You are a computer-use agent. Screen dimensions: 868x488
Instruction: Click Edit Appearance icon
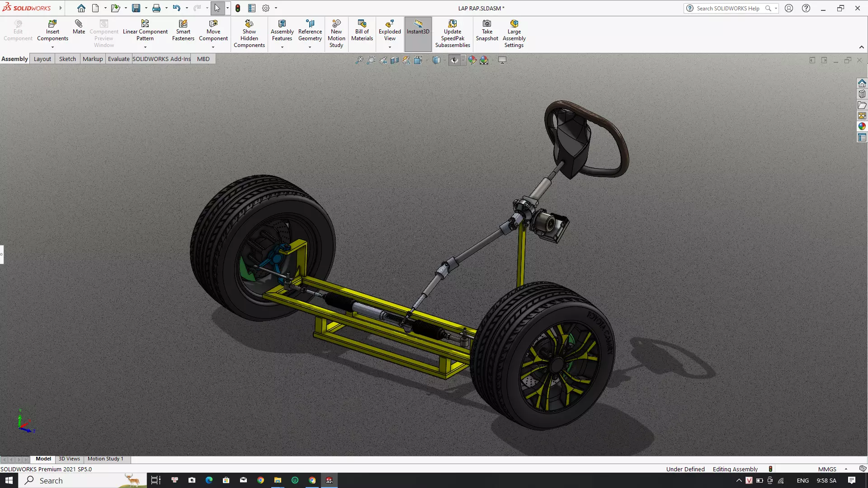(472, 60)
